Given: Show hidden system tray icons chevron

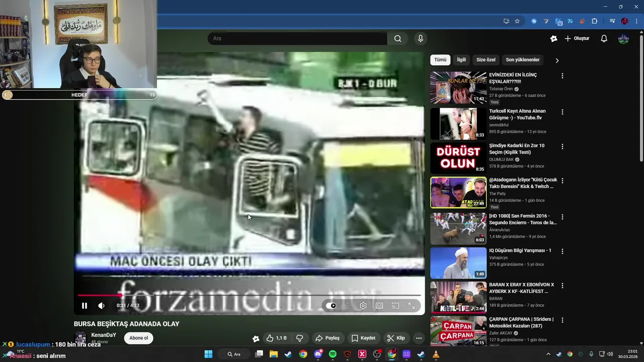Looking at the screenshot, I should click(x=548, y=354).
